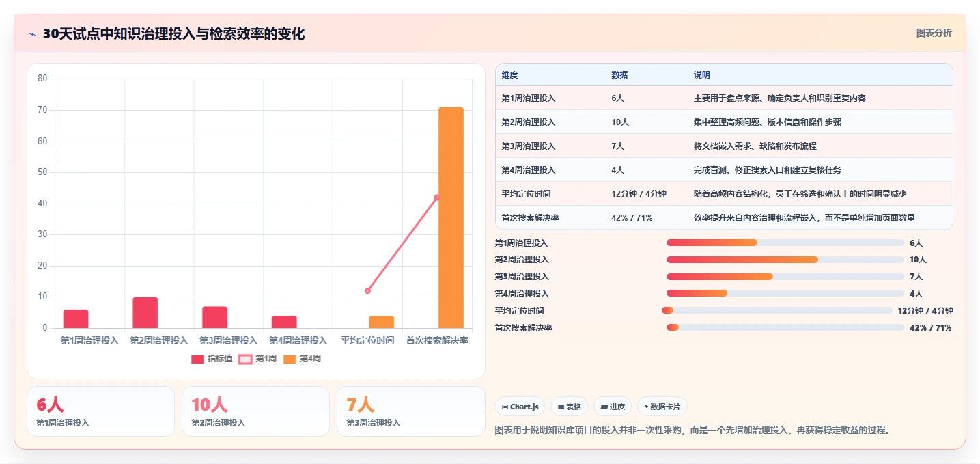Click the 第2周治理投入 progress bar
This screenshot has height=464, width=980.
(785, 260)
